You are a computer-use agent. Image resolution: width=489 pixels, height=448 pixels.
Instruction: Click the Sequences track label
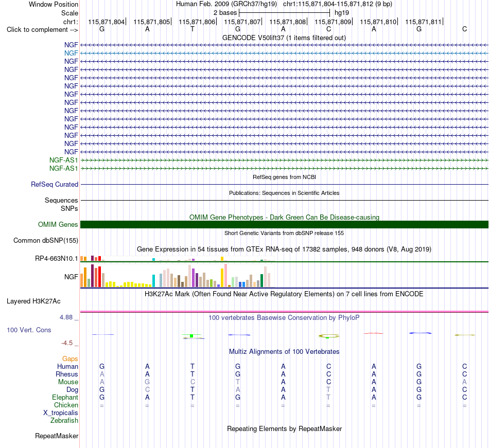(61, 200)
